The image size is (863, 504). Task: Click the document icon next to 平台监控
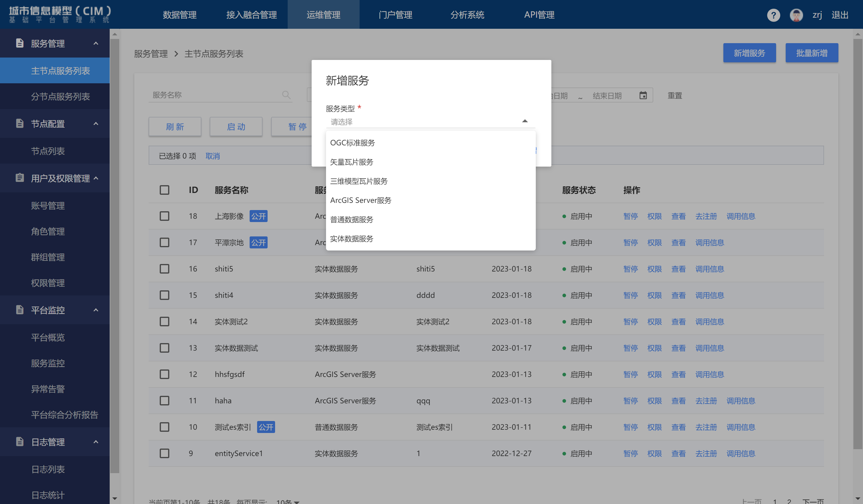(20, 310)
